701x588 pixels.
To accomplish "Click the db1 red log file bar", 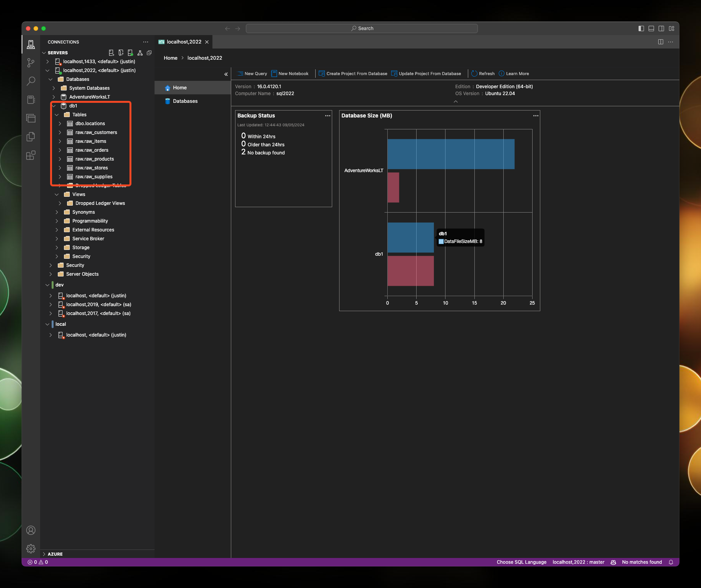I will click(410, 271).
